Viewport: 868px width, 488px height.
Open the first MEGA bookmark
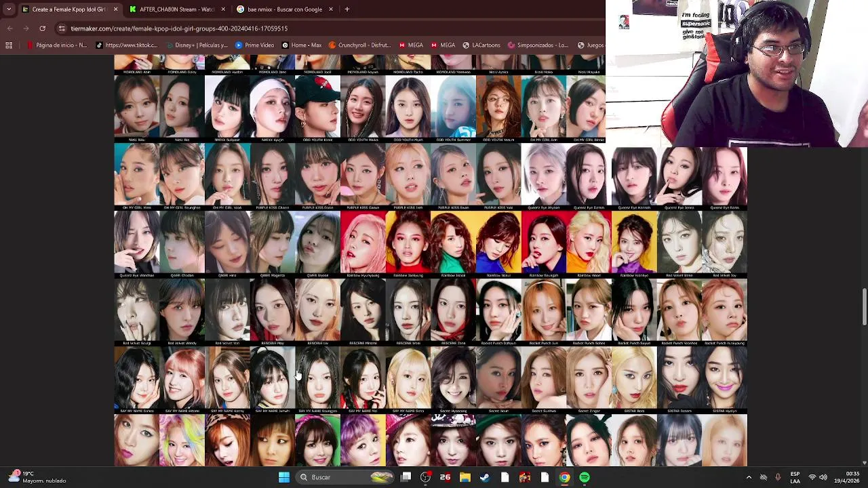pos(411,45)
